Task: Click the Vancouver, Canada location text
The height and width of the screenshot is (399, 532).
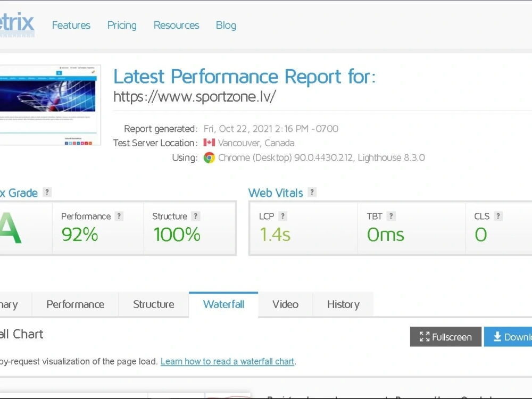Action: coord(256,143)
